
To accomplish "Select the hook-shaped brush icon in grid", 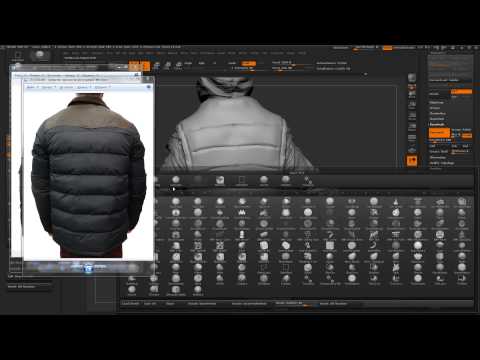I will click(x=330, y=235).
